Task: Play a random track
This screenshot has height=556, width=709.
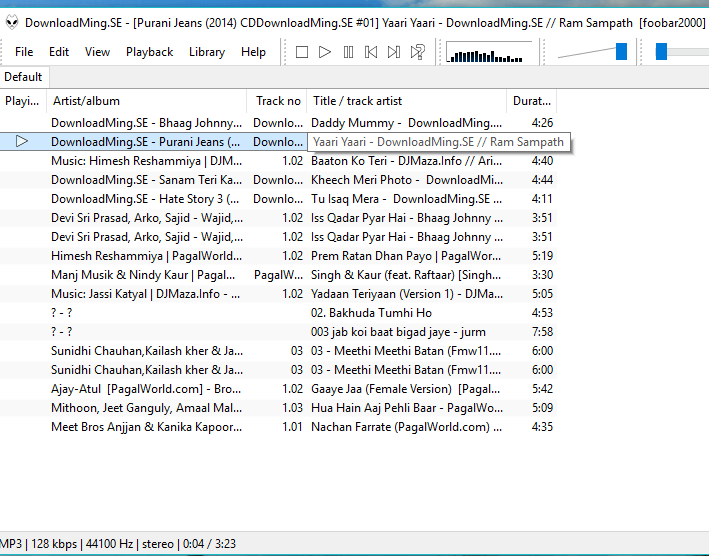Action: tap(418, 52)
